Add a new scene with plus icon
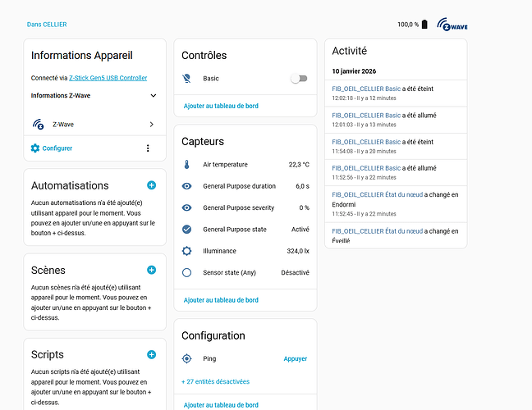Screen dimensions: 532x410 151,270
